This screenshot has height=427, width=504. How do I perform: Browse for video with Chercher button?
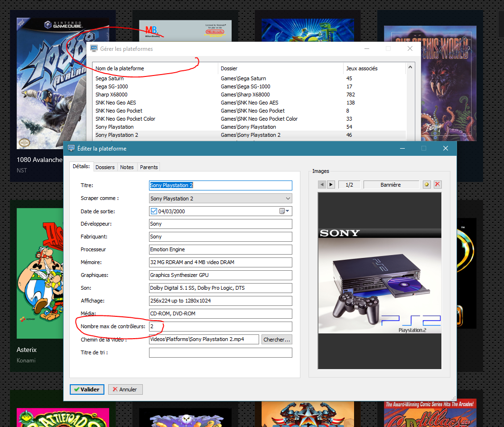[x=277, y=340]
